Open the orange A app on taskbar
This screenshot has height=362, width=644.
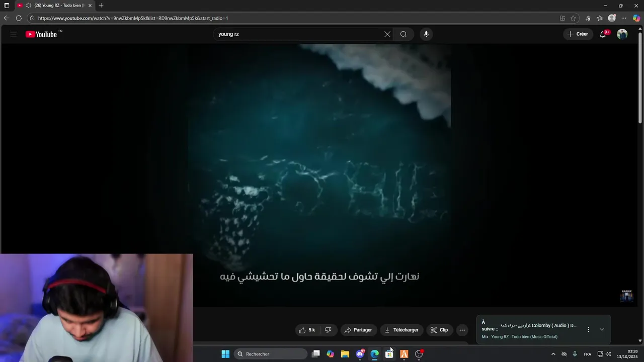404,354
